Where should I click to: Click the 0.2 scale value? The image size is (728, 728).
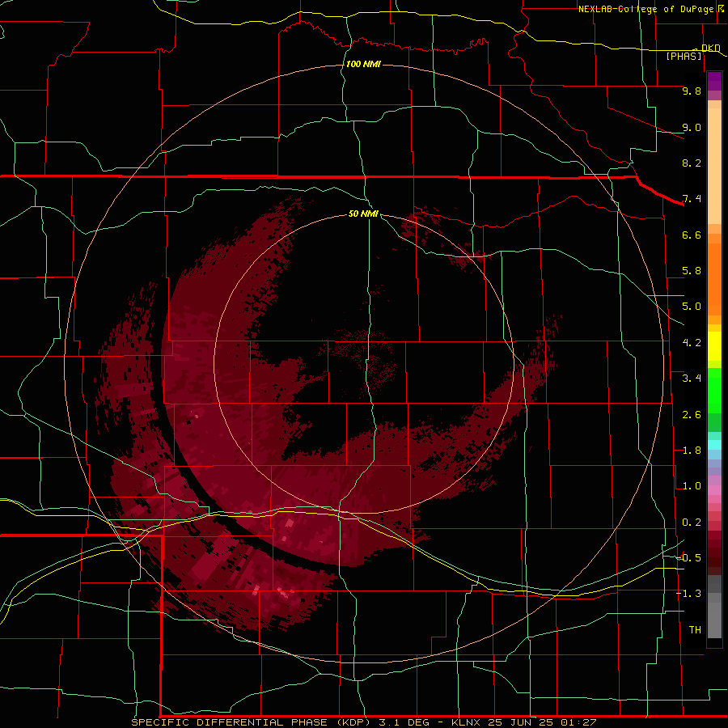(x=692, y=523)
